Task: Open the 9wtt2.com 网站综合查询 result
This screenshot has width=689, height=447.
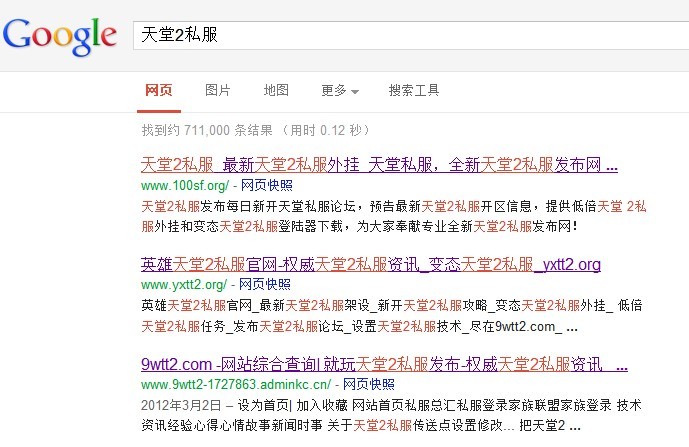Action: (x=384, y=362)
